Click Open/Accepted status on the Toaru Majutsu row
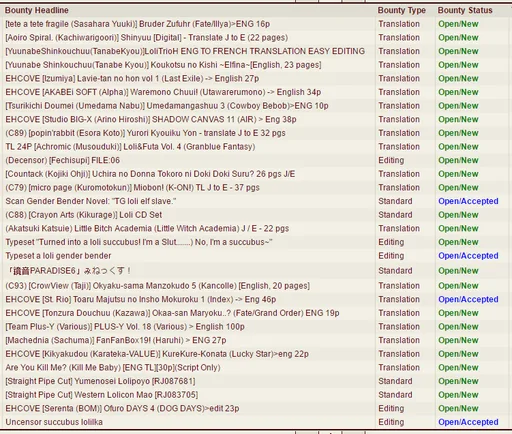This screenshot has height=434, width=512. point(468,299)
